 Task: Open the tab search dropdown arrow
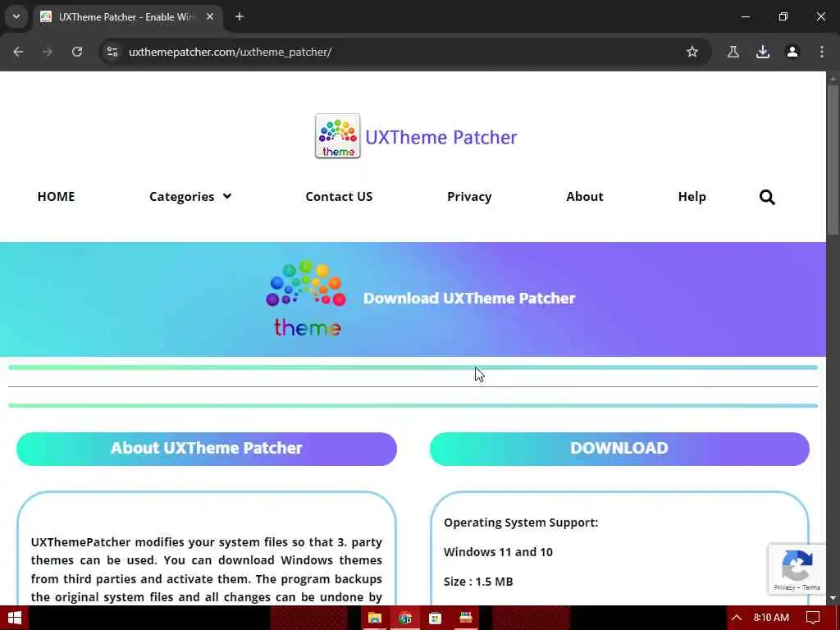tap(16, 16)
